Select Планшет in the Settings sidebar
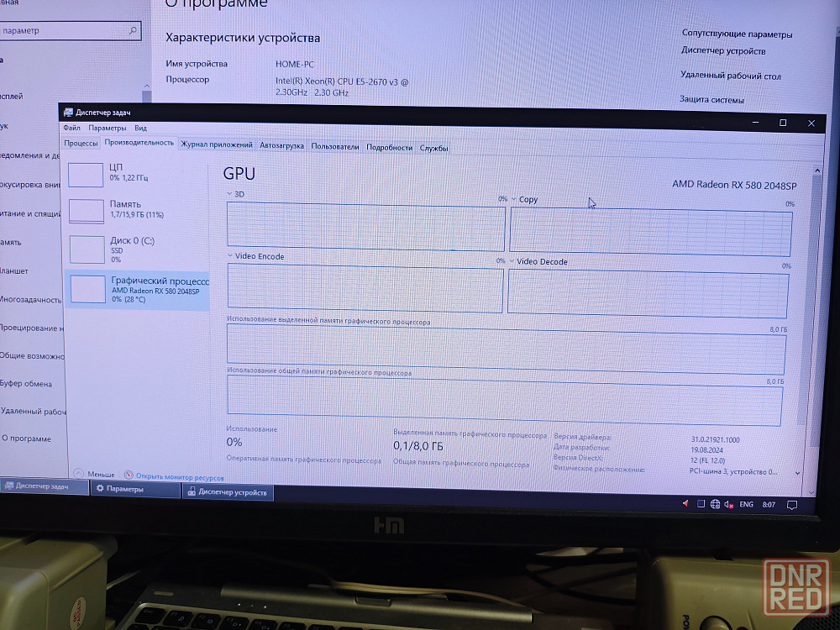Viewport: 840px width, 630px height. tap(14, 271)
